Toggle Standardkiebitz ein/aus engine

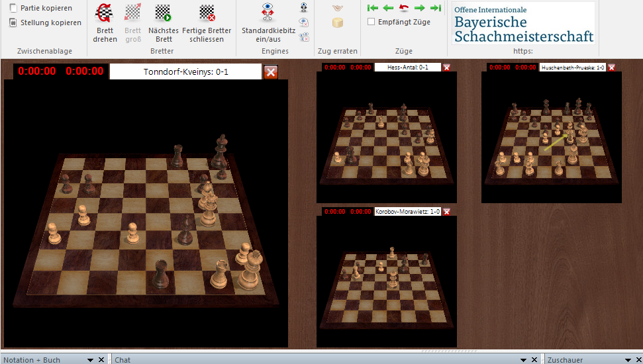click(268, 13)
